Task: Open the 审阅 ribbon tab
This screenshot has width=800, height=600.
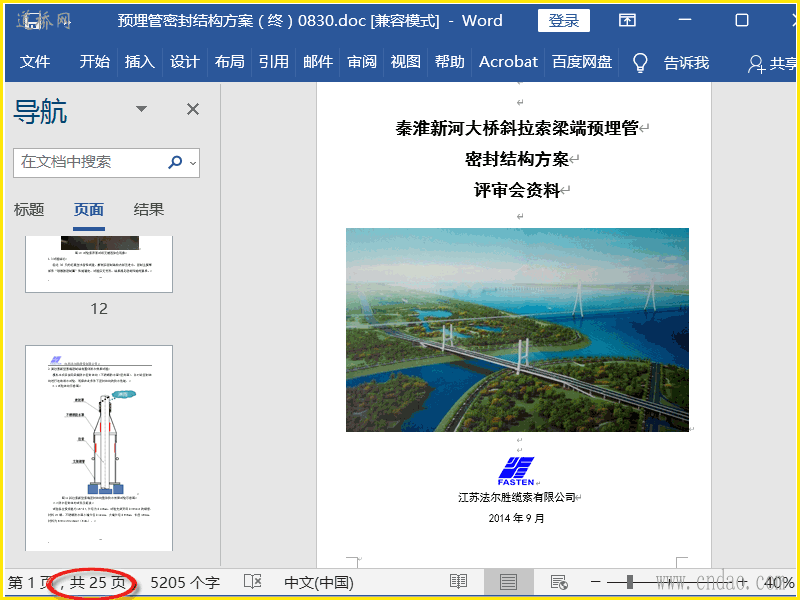Action: [362, 62]
